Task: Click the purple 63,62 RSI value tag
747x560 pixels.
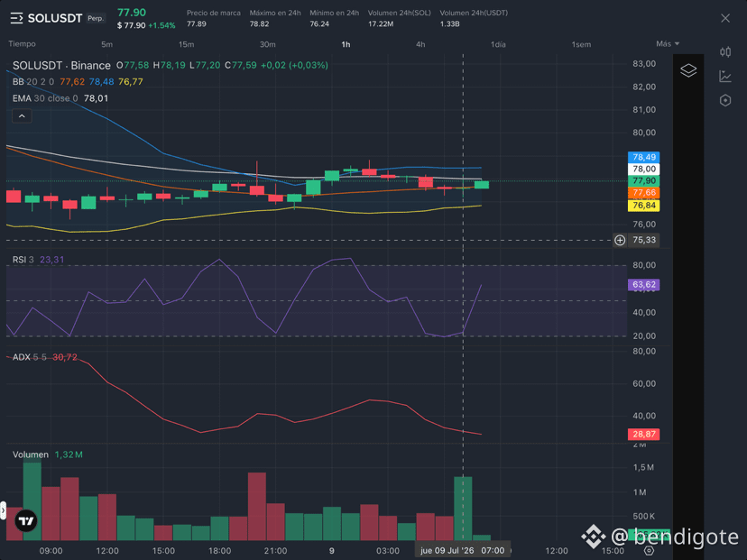Action: (643, 285)
